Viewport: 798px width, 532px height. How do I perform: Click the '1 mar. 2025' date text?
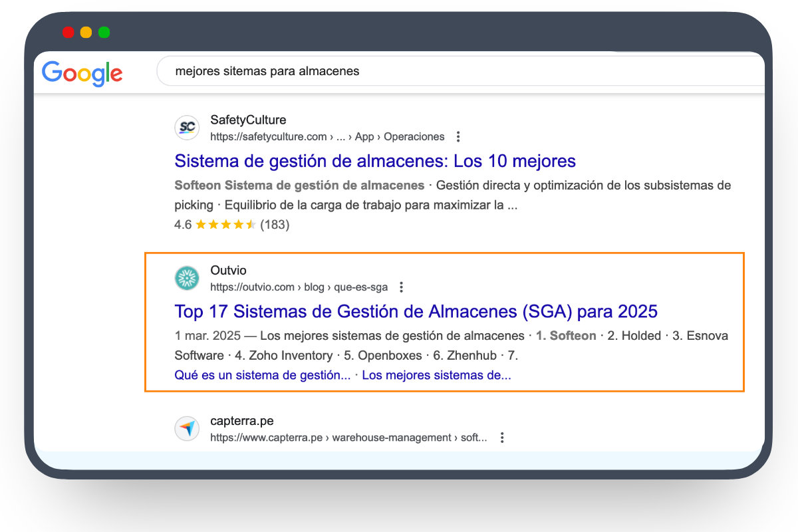[x=207, y=336]
